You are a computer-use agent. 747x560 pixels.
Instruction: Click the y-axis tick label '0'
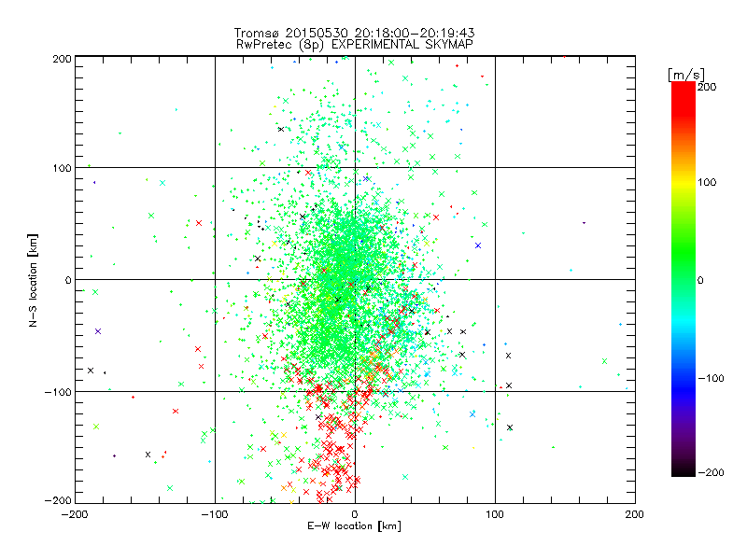click(68, 280)
